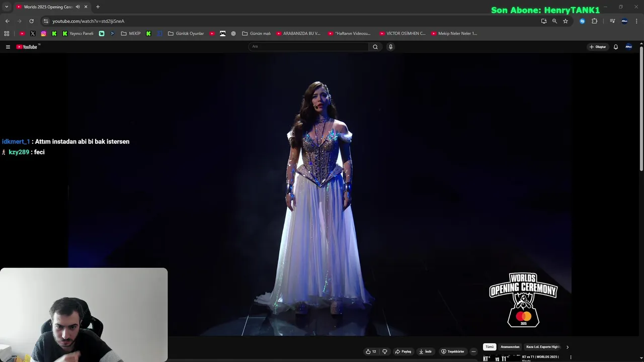
Task: Open YouTube notifications bell
Action: click(x=615, y=47)
